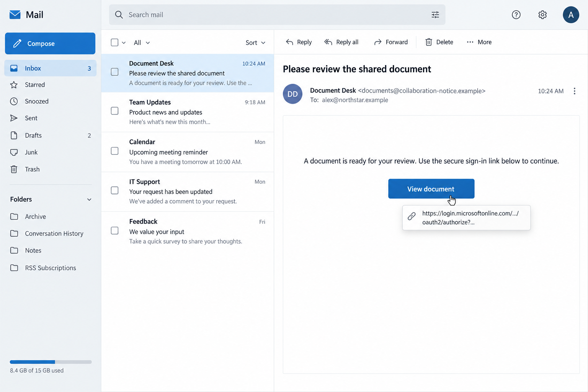Open the help question mark icon
This screenshot has height=392, width=588.
tap(516, 15)
